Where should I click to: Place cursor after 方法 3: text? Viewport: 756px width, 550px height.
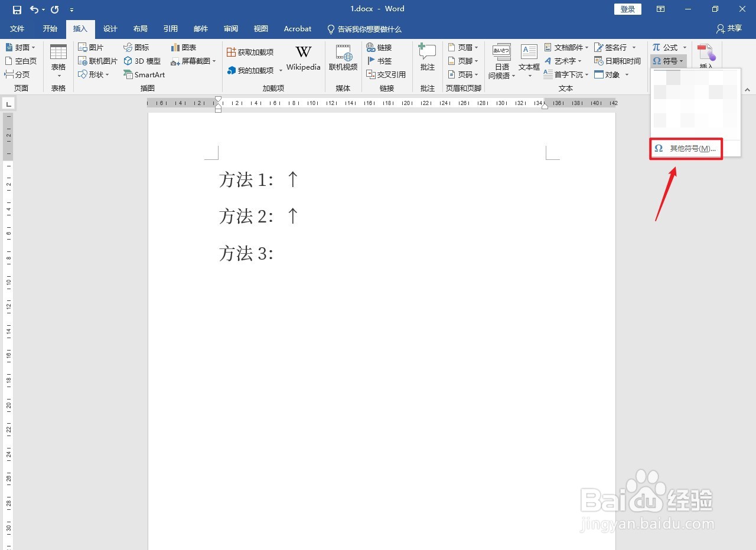(275, 254)
